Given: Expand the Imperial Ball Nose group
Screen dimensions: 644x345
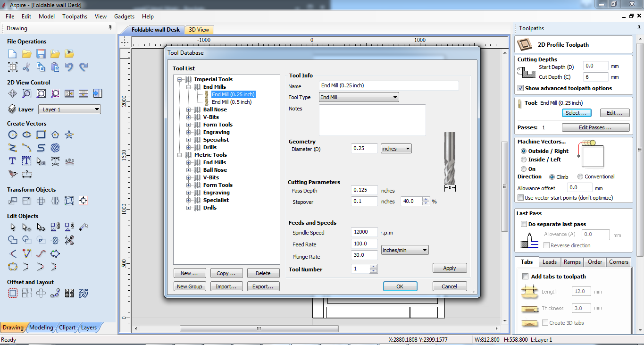Looking at the screenshot, I should [189, 109].
